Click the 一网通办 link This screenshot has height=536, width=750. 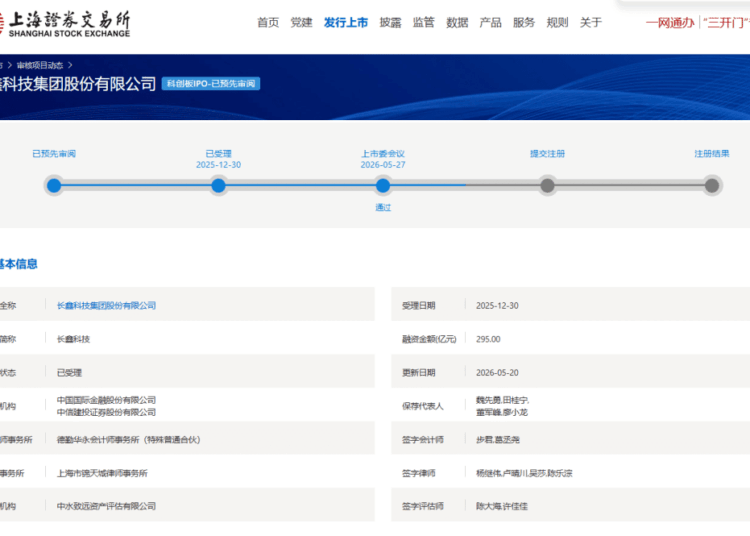[x=670, y=22]
